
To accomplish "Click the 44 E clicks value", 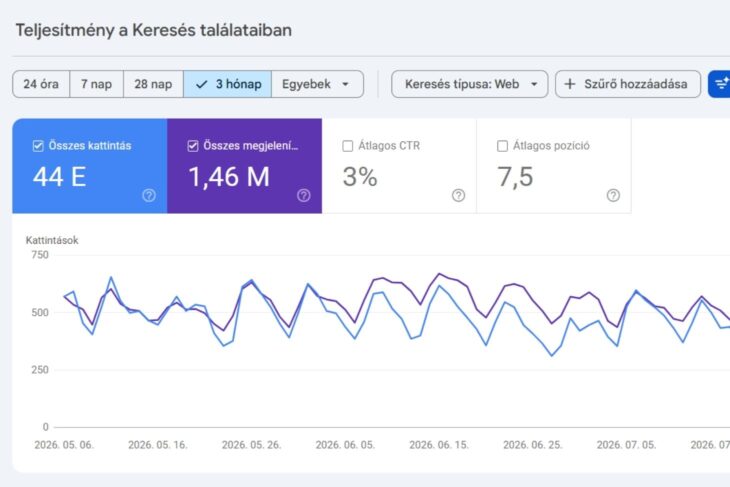I will click(60, 177).
